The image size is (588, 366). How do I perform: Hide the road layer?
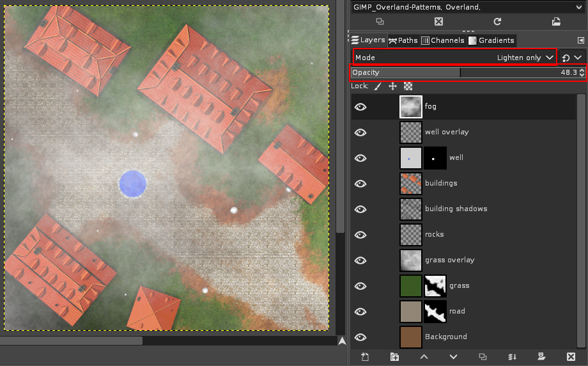point(360,312)
